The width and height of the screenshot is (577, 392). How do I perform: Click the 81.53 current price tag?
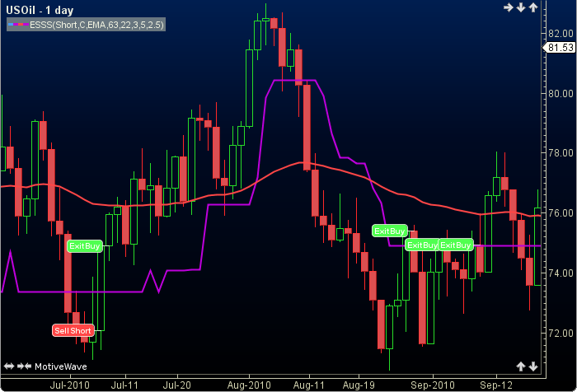(560, 48)
